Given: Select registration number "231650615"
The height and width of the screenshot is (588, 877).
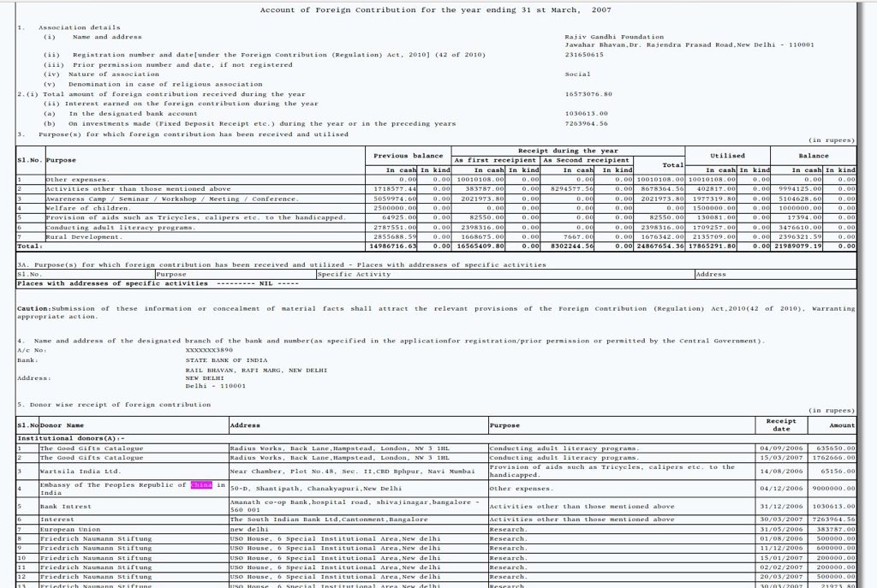Looking at the screenshot, I should 584,55.
